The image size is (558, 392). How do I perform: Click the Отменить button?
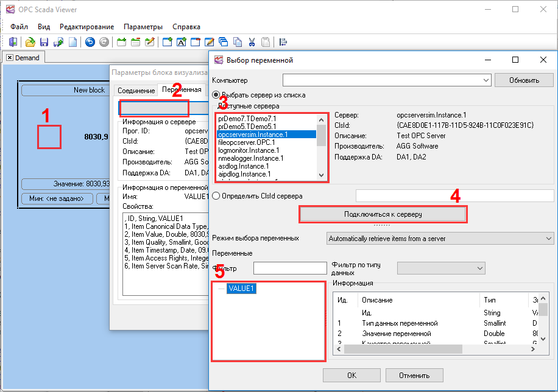[414, 376]
